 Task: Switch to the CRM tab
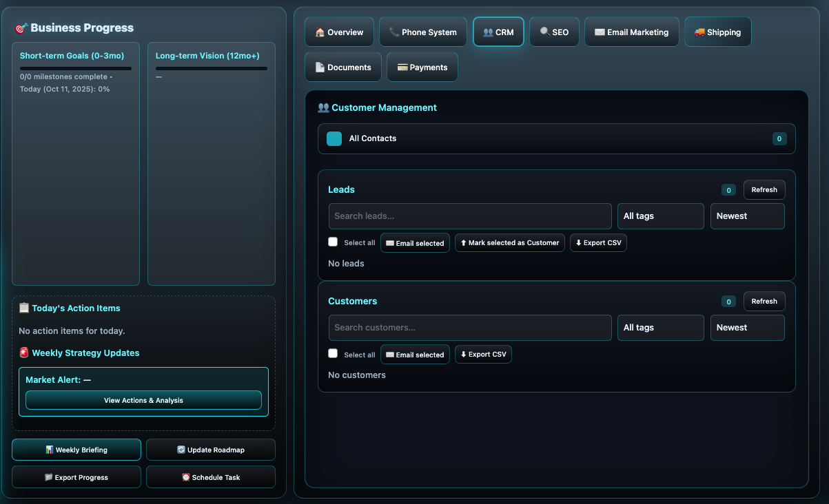coord(498,32)
